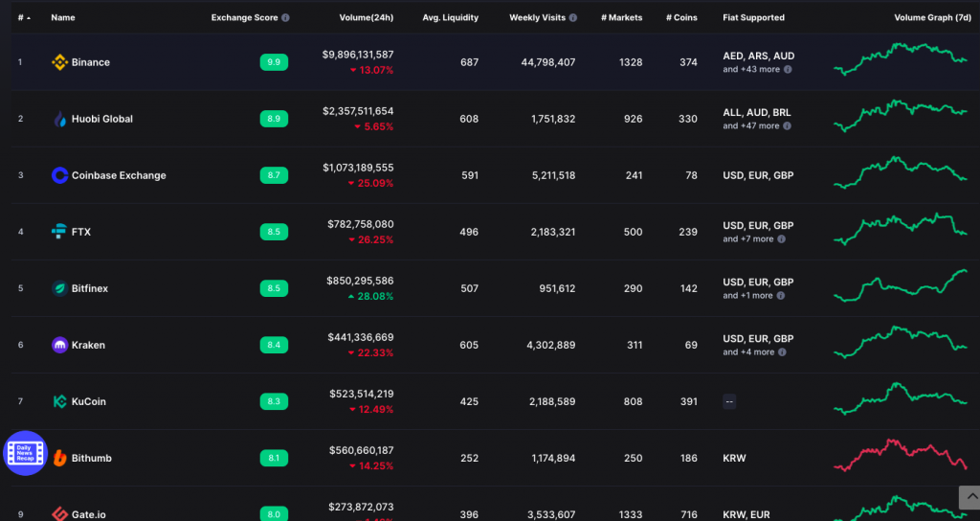Click the Bithumb logo icon
The image size is (980, 521).
pos(59,458)
